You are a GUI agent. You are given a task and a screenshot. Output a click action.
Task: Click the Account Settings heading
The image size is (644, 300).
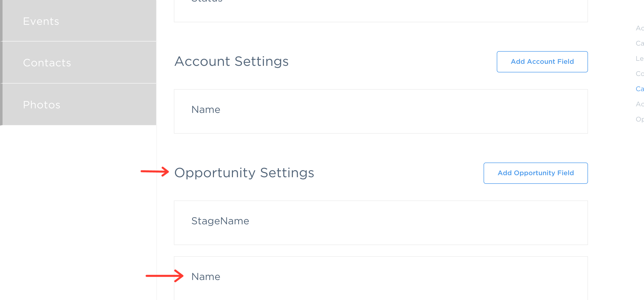(x=231, y=62)
